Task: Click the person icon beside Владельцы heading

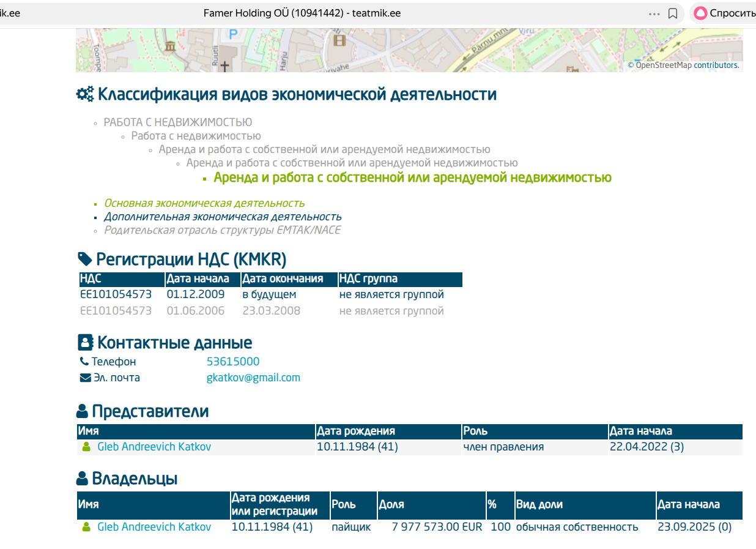Action: 82,479
